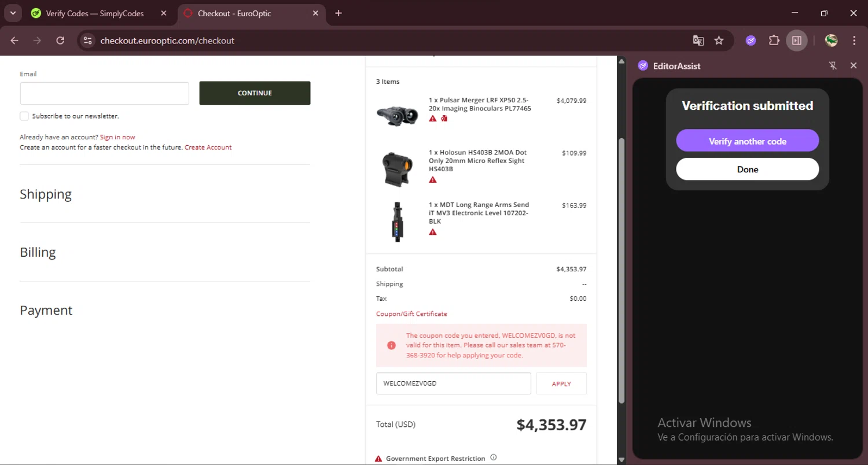The height and width of the screenshot is (465, 868).
Task: Expand the Coupon/Gift Certificate section
Action: (x=411, y=313)
